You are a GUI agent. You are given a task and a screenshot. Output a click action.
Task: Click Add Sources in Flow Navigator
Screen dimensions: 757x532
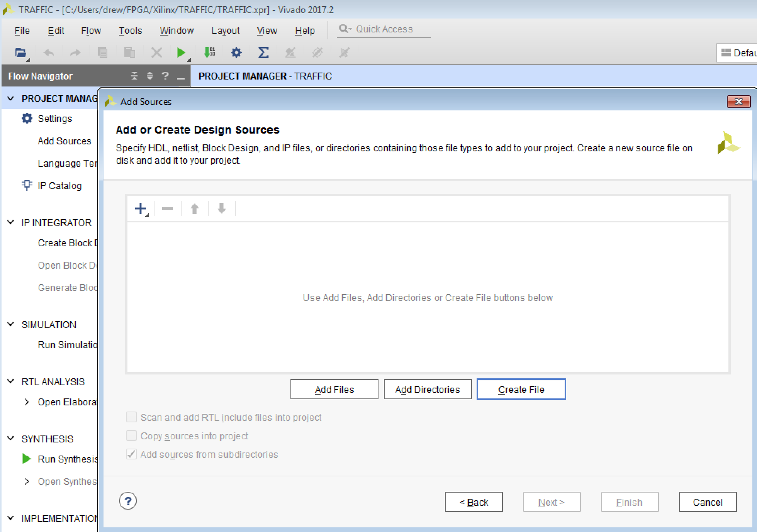click(x=64, y=141)
